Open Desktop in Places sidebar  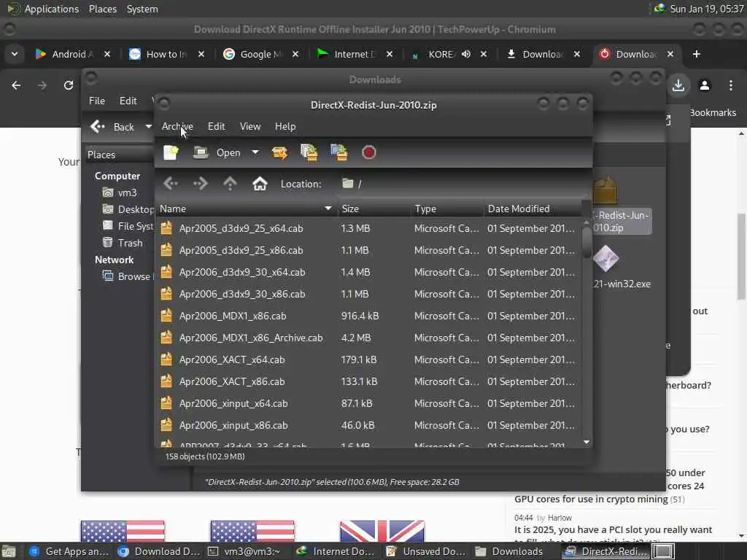click(x=128, y=209)
